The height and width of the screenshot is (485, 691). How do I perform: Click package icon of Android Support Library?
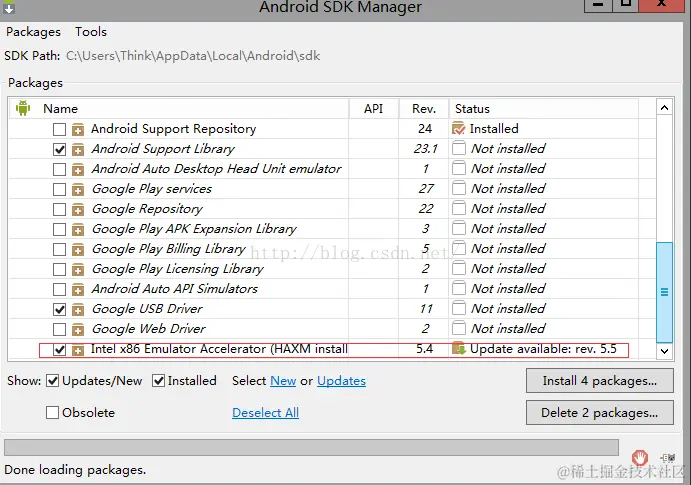point(78,149)
